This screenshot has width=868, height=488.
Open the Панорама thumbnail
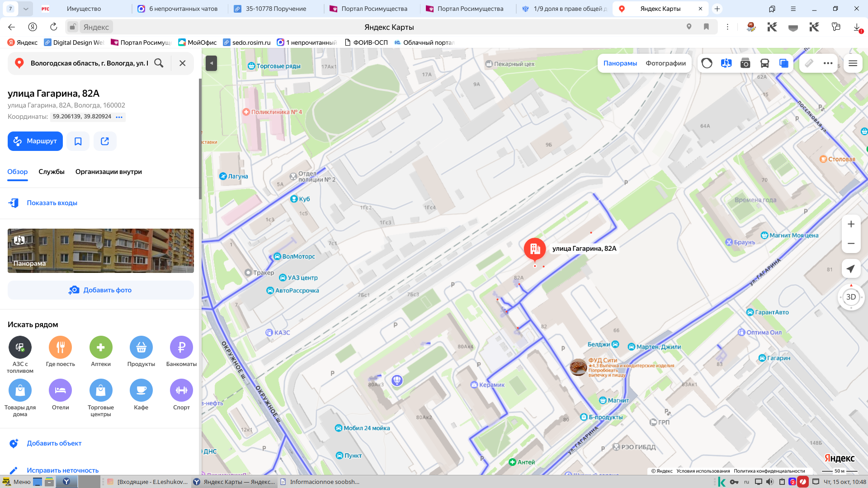[101, 251]
